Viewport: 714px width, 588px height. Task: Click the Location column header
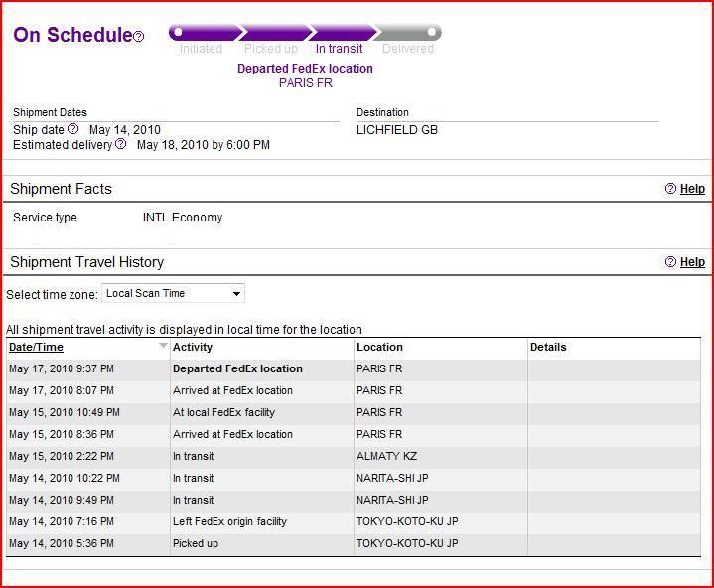pyautogui.click(x=379, y=347)
